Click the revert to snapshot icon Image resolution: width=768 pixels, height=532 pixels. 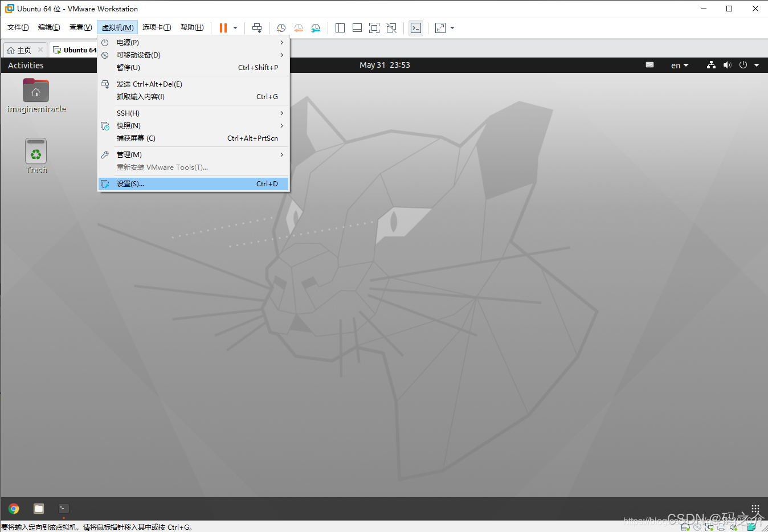[x=299, y=28]
